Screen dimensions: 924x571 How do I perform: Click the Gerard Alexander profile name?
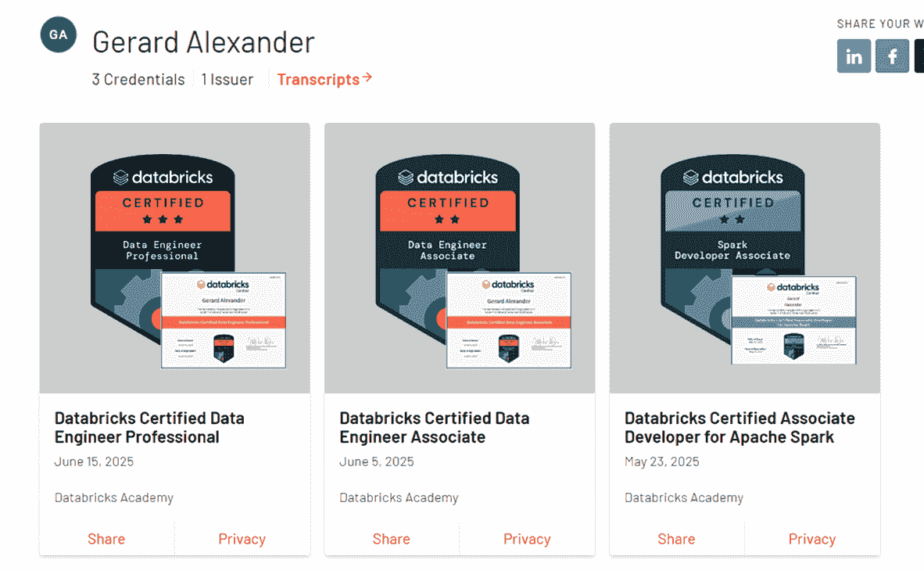pos(203,42)
